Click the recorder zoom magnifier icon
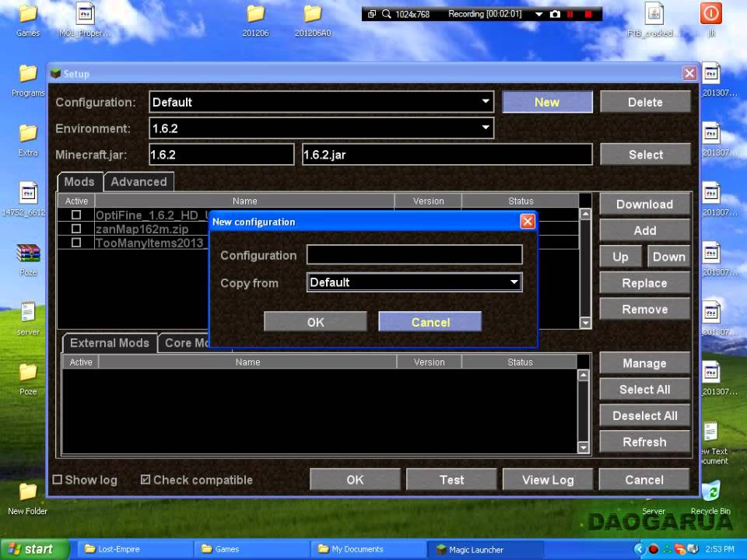Viewport: 747px width, 560px height. [387, 14]
